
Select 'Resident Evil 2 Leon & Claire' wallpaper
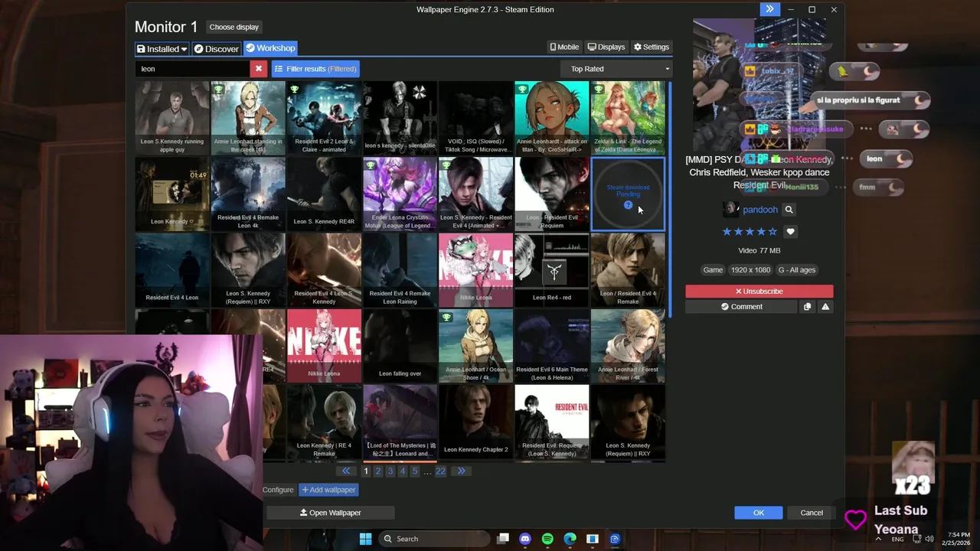coord(324,118)
